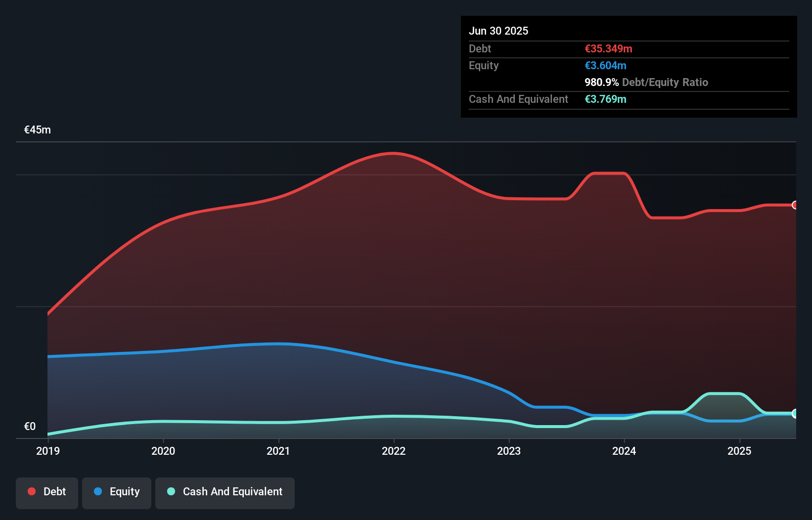Image resolution: width=812 pixels, height=520 pixels.
Task: Select the Cash endpoint marker on the chart
Action: 795,413
